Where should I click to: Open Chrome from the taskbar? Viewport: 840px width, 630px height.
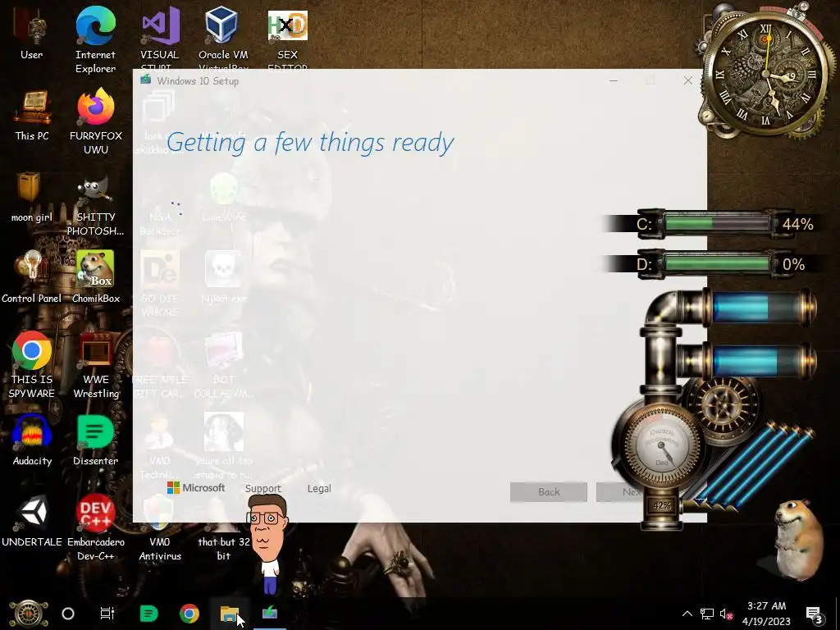pyautogui.click(x=189, y=614)
